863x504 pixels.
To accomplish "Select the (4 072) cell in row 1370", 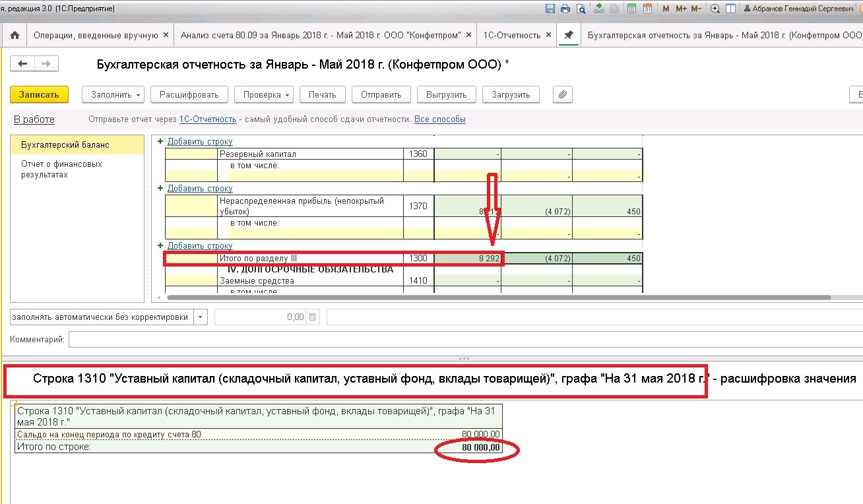I will click(x=536, y=206).
